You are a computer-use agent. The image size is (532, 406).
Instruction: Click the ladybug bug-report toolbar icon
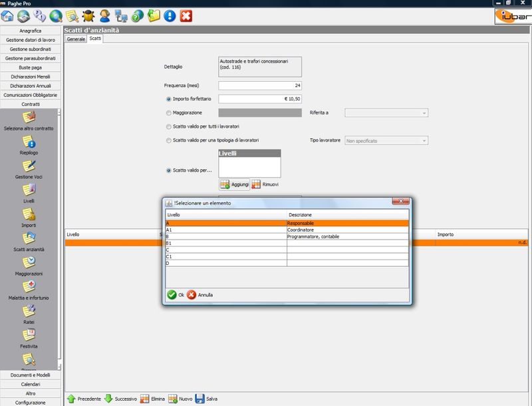[x=88, y=15]
